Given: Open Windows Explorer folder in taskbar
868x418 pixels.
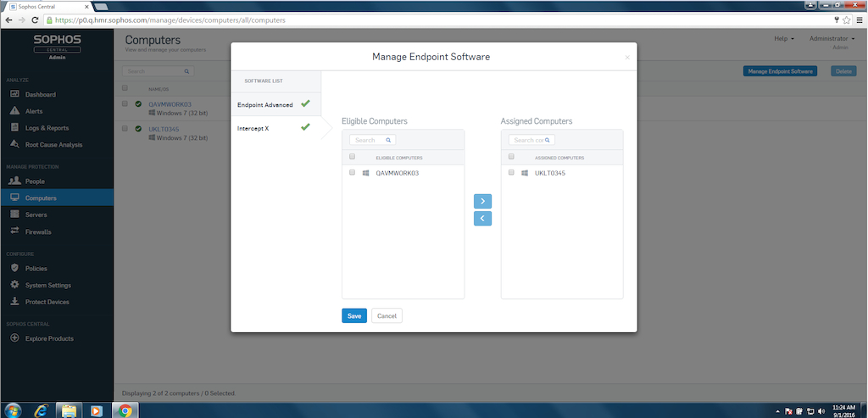Looking at the screenshot, I should pos(70,410).
